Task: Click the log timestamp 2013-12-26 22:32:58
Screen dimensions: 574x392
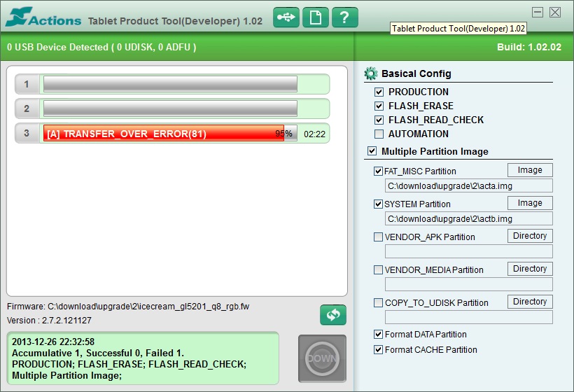Action: tap(53, 342)
